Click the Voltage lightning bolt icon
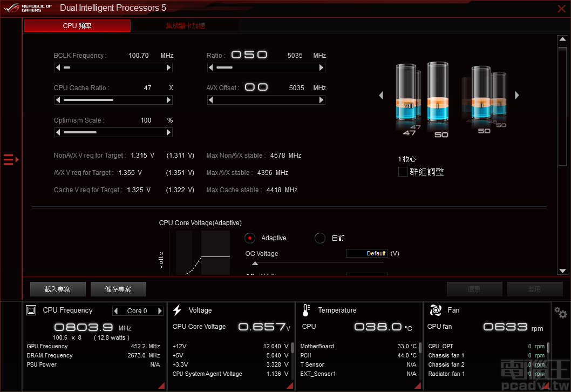This screenshot has height=392, width=571. 177,310
